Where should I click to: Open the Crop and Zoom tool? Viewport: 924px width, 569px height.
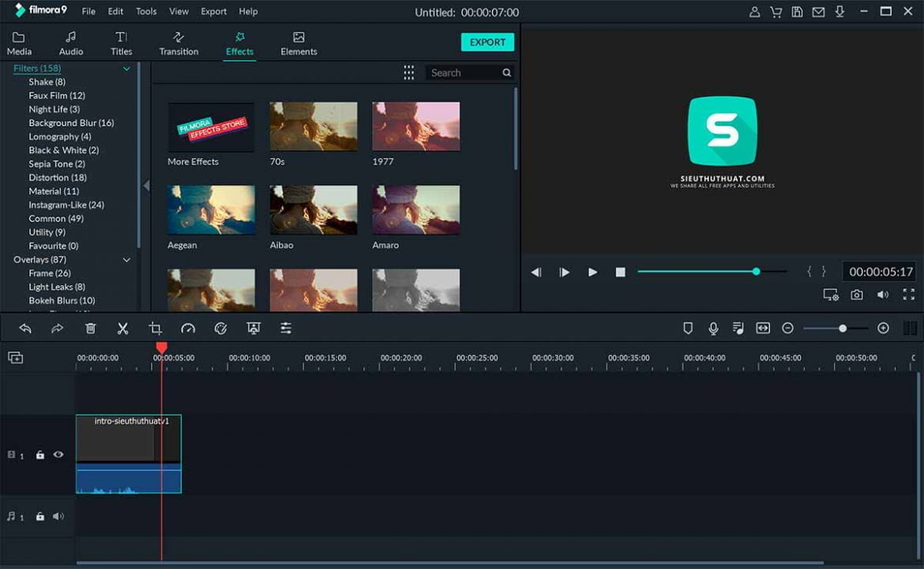click(155, 327)
